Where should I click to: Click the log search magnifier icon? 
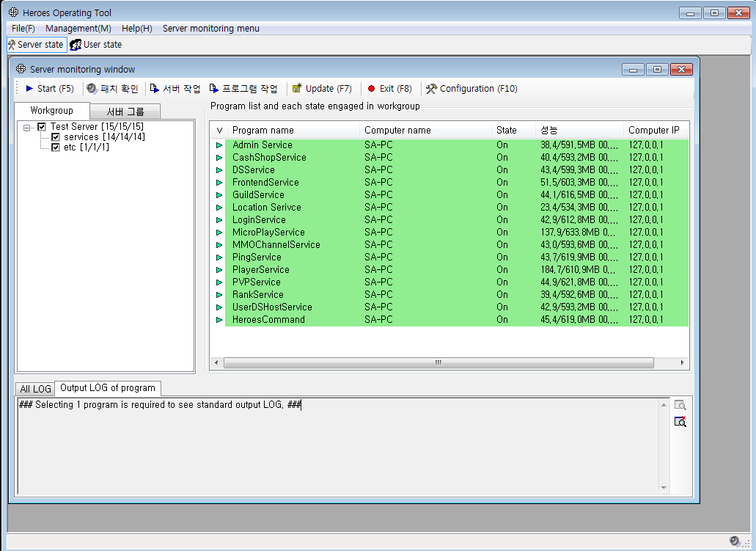tap(680, 406)
